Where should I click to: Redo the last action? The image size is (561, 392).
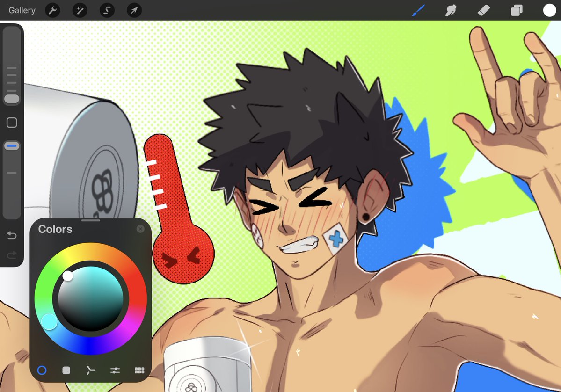[12, 254]
